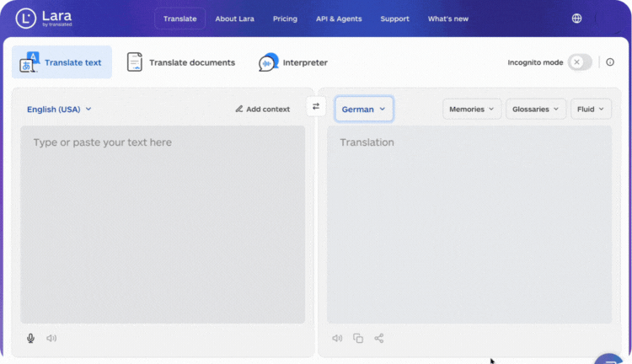Swap source and target languages
The image size is (632, 364).
(x=316, y=106)
